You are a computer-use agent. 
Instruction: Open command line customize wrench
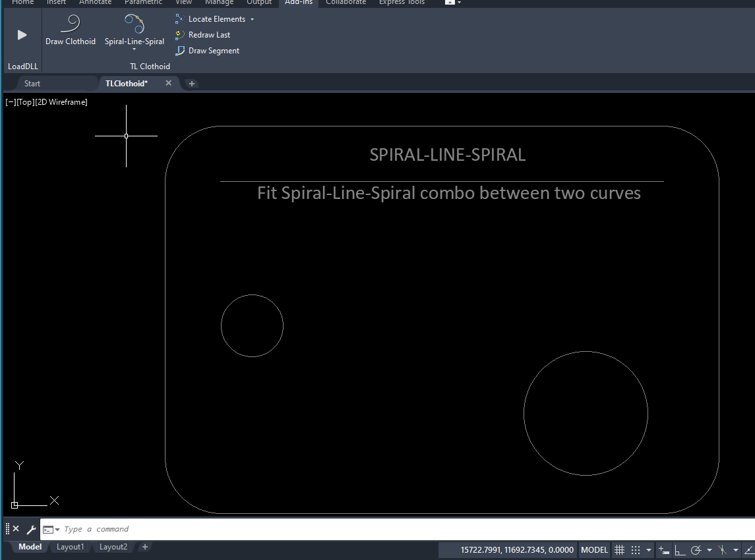pyautogui.click(x=31, y=529)
